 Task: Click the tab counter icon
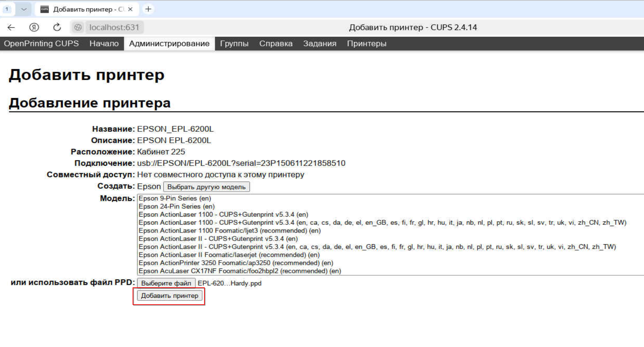click(x=7, y=9)
